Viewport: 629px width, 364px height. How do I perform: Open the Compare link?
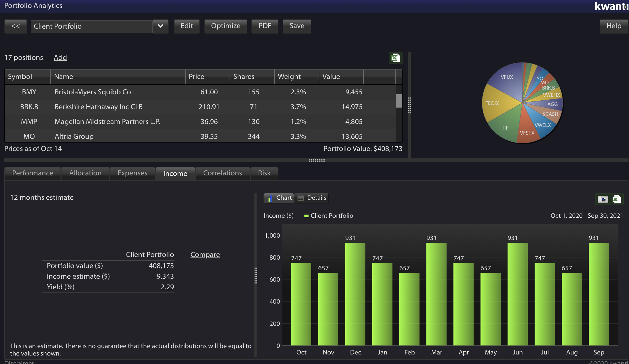(205, 255)
